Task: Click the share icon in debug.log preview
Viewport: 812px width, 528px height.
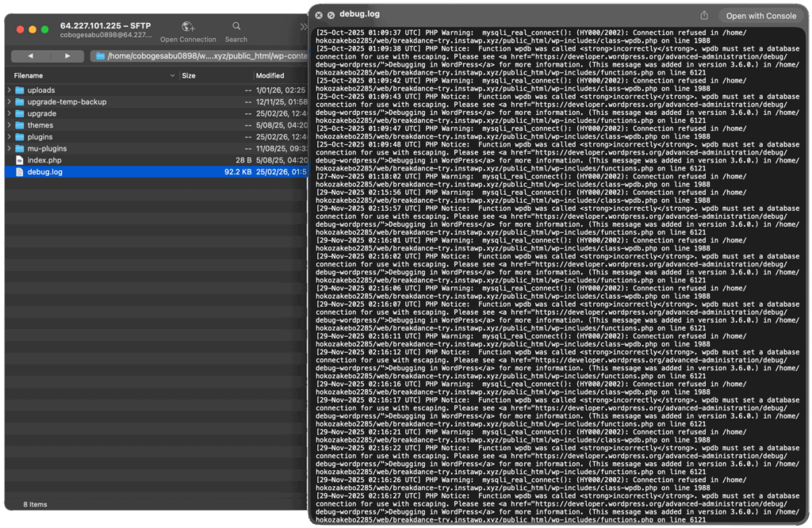Action: 704,15
